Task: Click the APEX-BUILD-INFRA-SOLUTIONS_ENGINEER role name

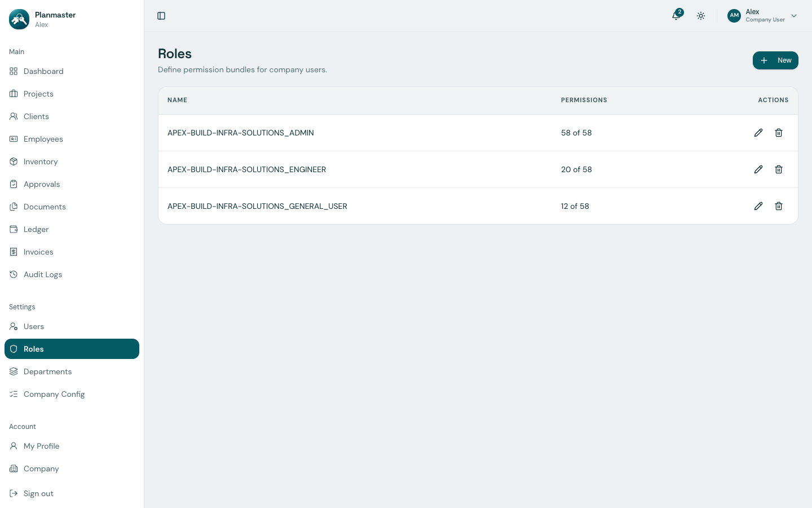Action: (247, 169)
